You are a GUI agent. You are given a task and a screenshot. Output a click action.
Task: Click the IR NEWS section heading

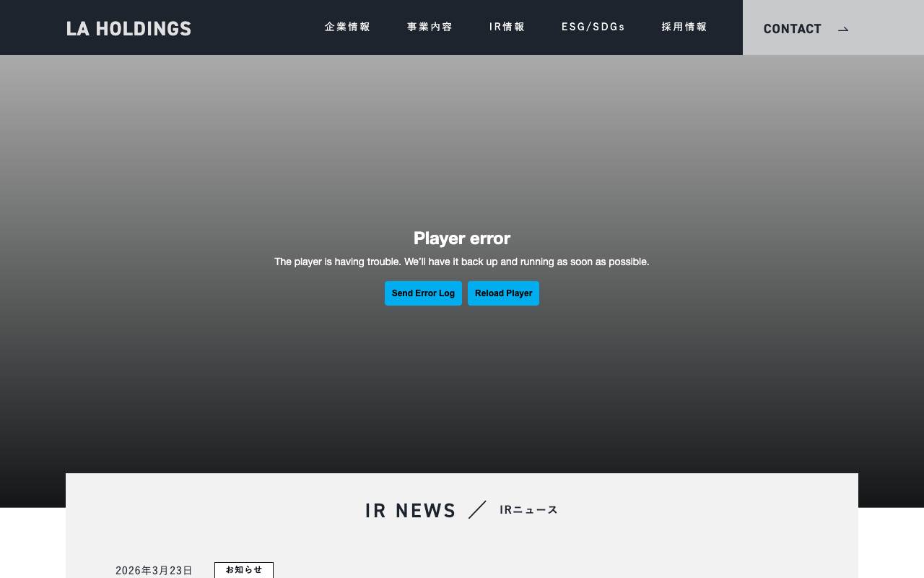click(x=410, y=511)
